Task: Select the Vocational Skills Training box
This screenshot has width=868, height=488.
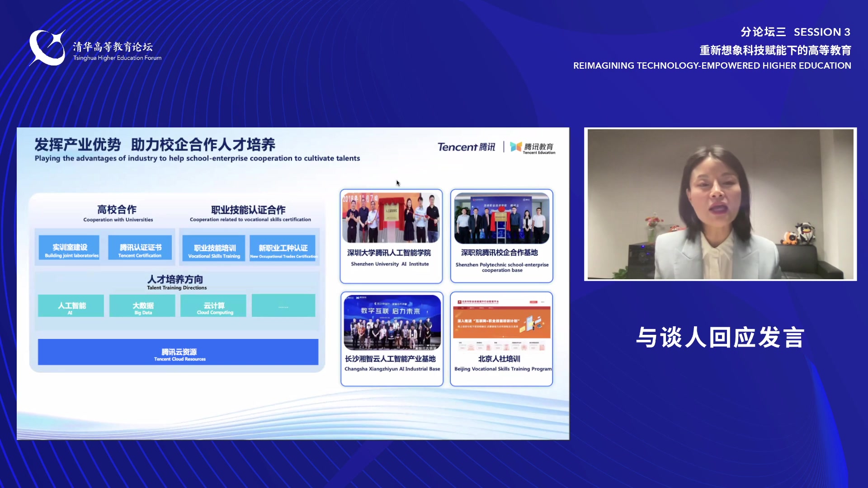Action: [x=214, y=248]
